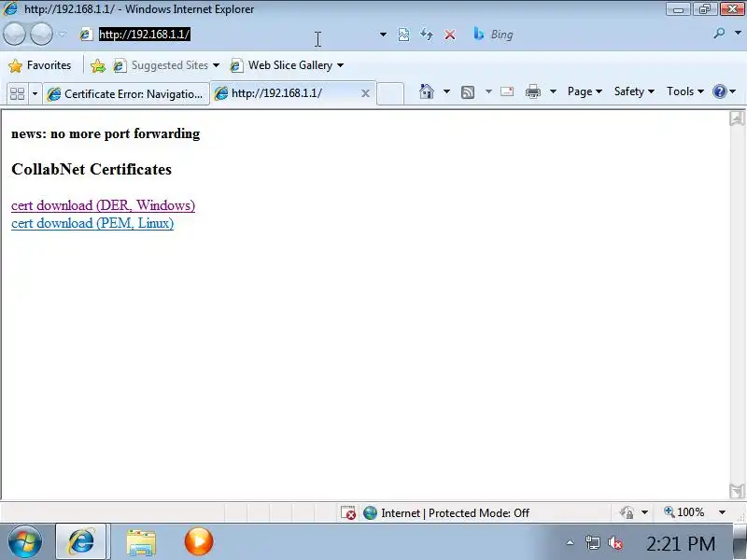Launch Windows Media Player from taskbar

pyautogui.click(x=199, y=541)
